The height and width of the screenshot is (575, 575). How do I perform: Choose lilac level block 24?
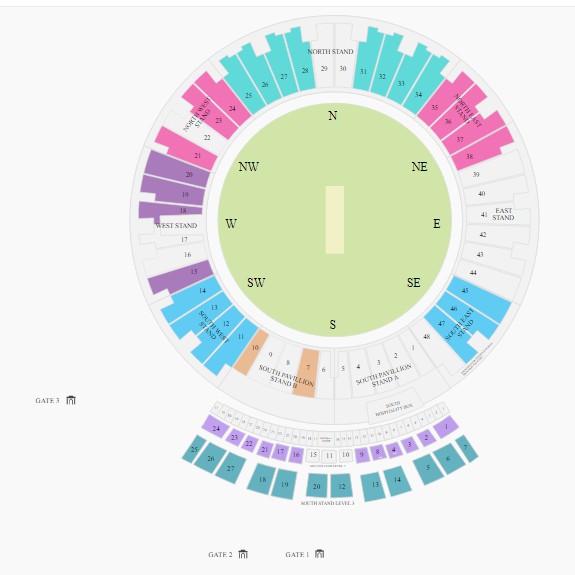[x=216, y=427]
